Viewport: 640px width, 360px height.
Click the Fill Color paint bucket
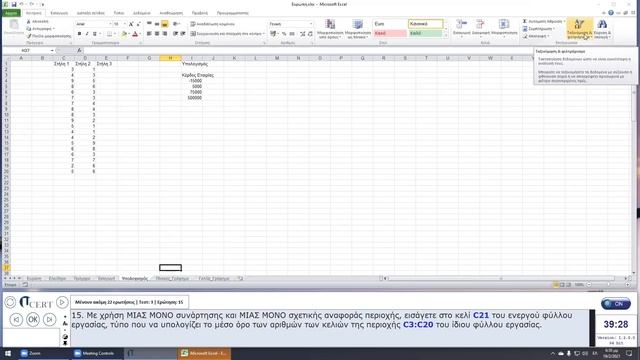pyautogui.click(x=124, y=33)
